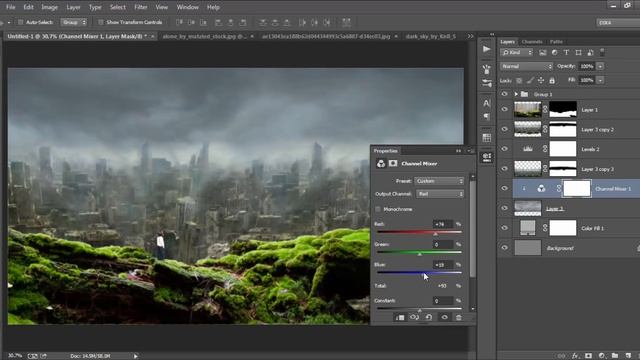
Task: Filter layers by pixel layers icon
Action: tap(542, 53)
